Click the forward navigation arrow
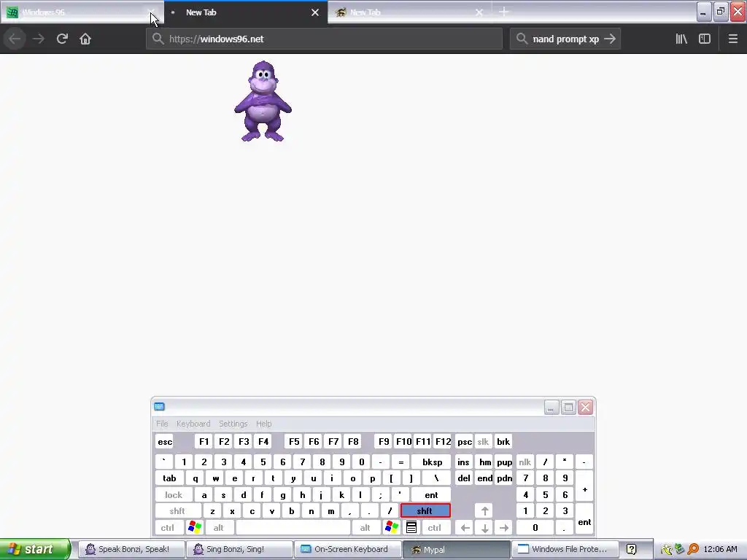 [39, 39]
